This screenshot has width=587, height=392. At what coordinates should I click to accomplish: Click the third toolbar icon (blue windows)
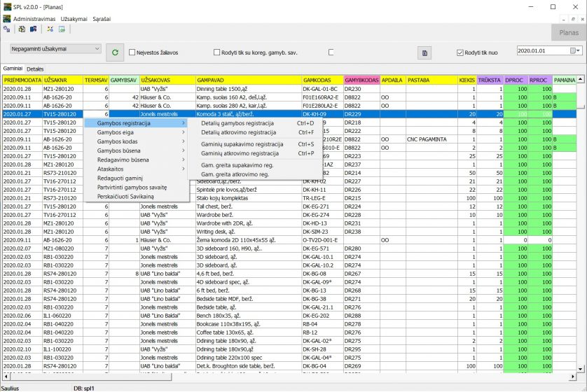pyautogui.click(x=32, y=29)
